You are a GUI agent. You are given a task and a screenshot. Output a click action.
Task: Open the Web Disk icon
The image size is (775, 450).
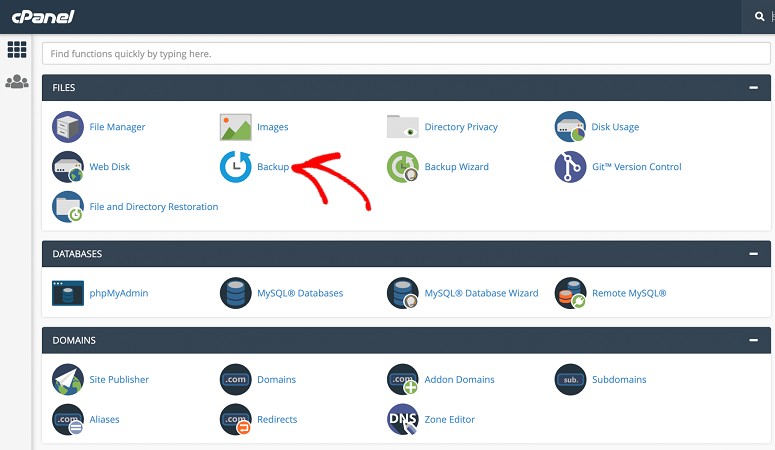pos(68,167)
